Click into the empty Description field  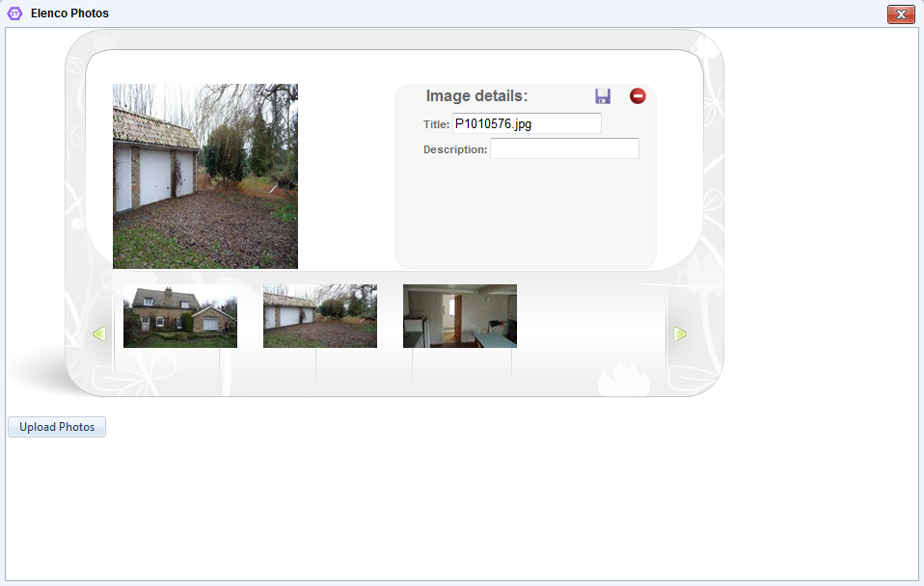click(564, 148)
